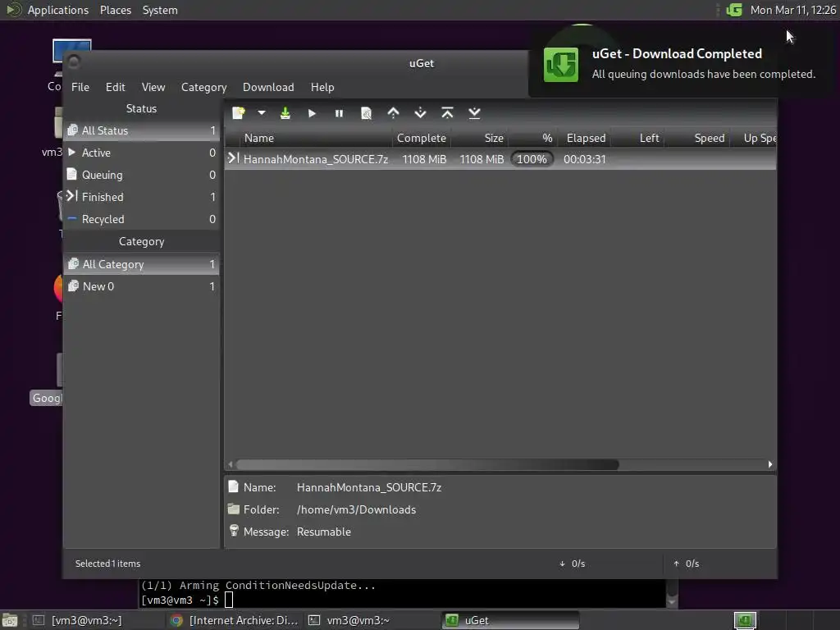The width and height of the screenshot is (840, 630).
Task: Open the Places menu in top panel
Action: (115, 10)
